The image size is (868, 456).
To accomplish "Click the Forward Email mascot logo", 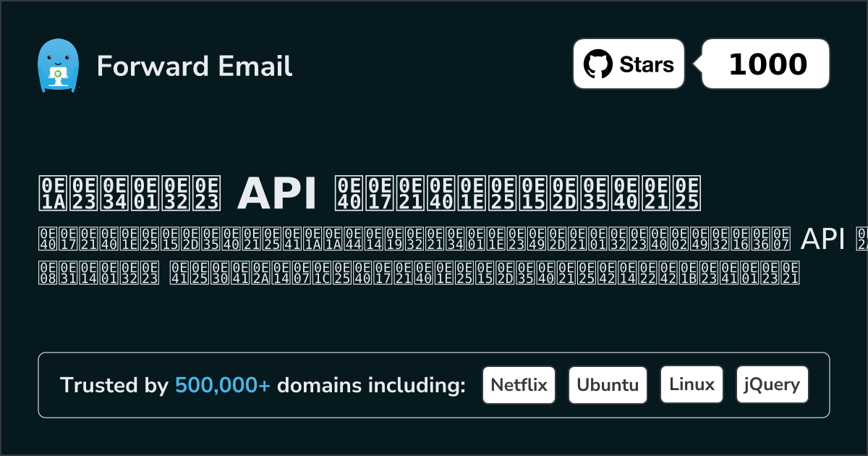I will coord(57,66).
